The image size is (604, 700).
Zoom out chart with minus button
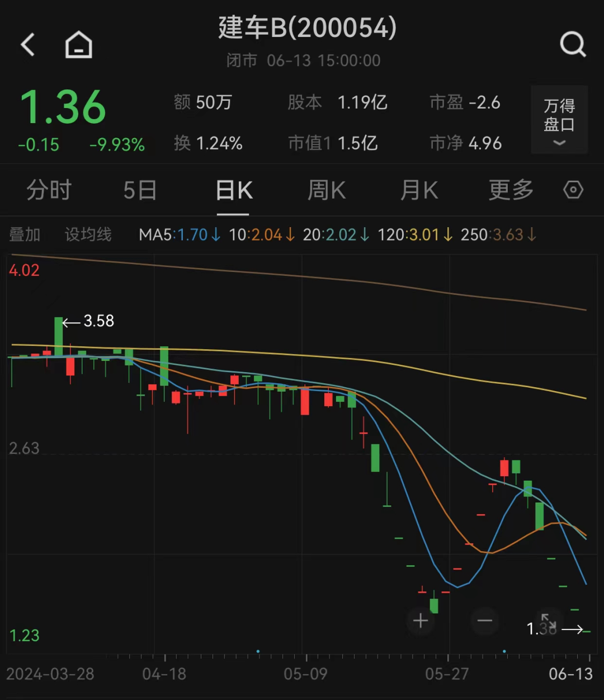click(x=485, y=621)
